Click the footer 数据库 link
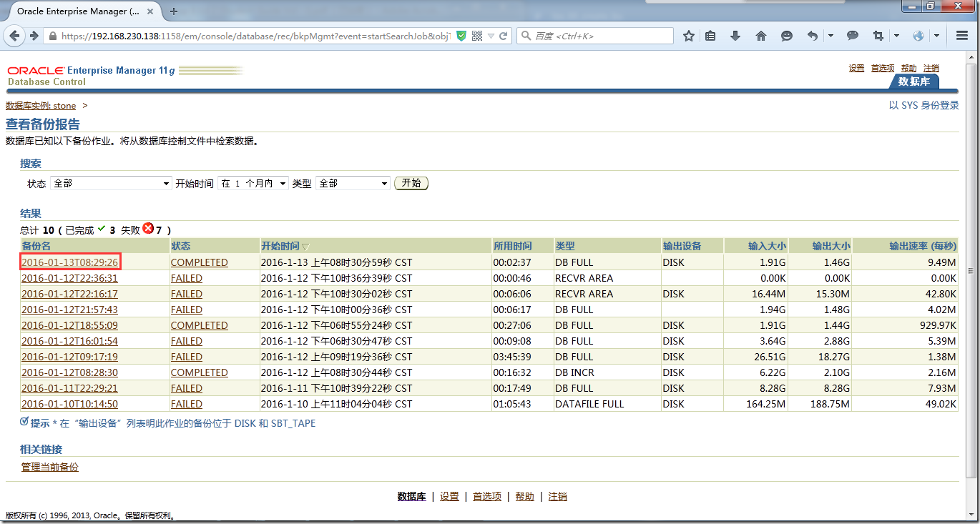This screenshot has width=980, height=524. tap(411, 496)
